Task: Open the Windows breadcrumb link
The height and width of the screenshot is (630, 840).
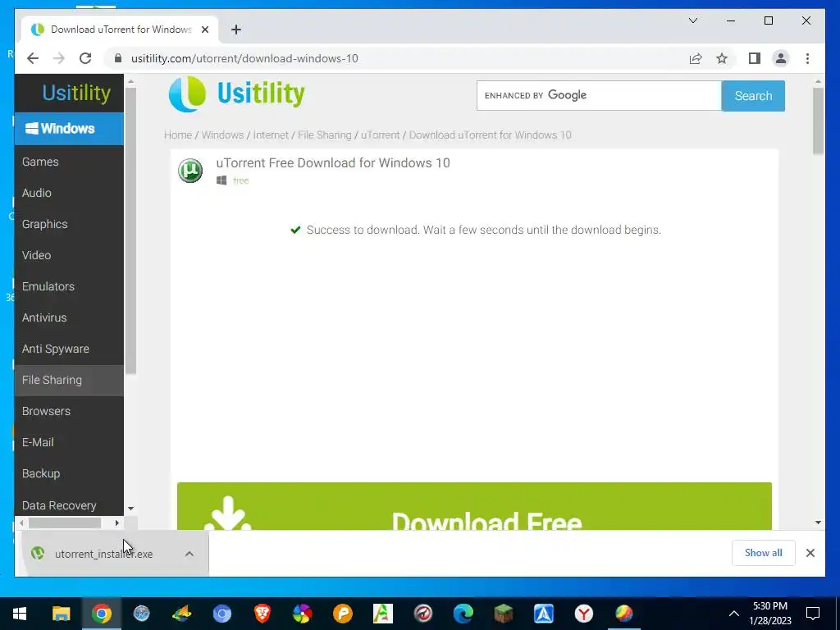Action: coord(222,135)
